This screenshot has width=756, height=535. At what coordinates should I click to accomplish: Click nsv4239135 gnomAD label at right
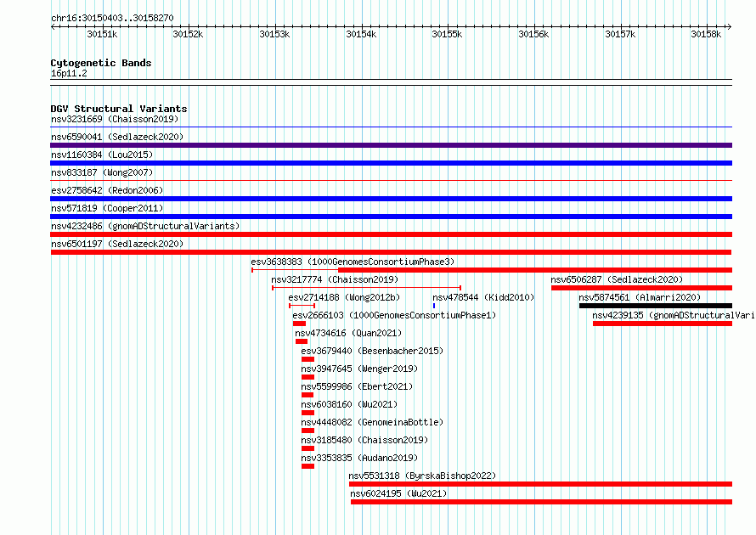673,315
